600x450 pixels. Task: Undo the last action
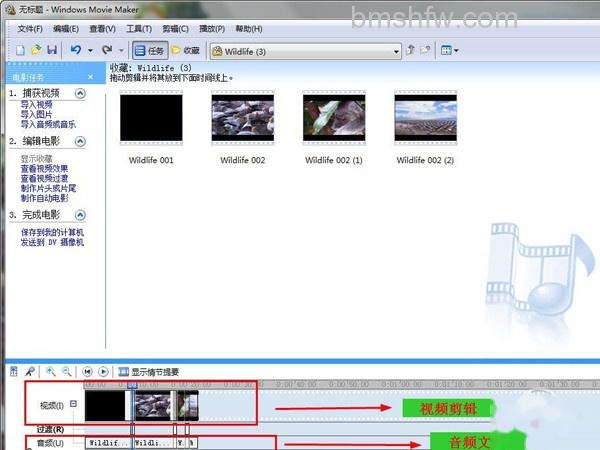[x=75, y=50]
